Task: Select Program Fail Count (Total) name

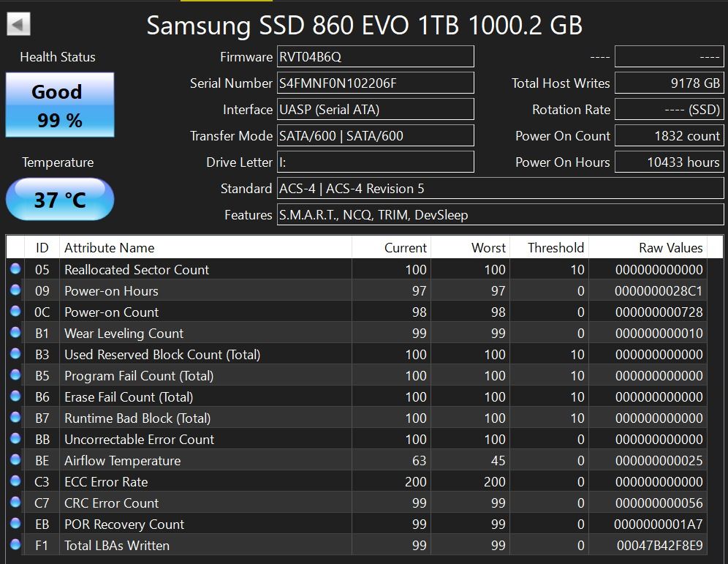Action: pos(139,376)
